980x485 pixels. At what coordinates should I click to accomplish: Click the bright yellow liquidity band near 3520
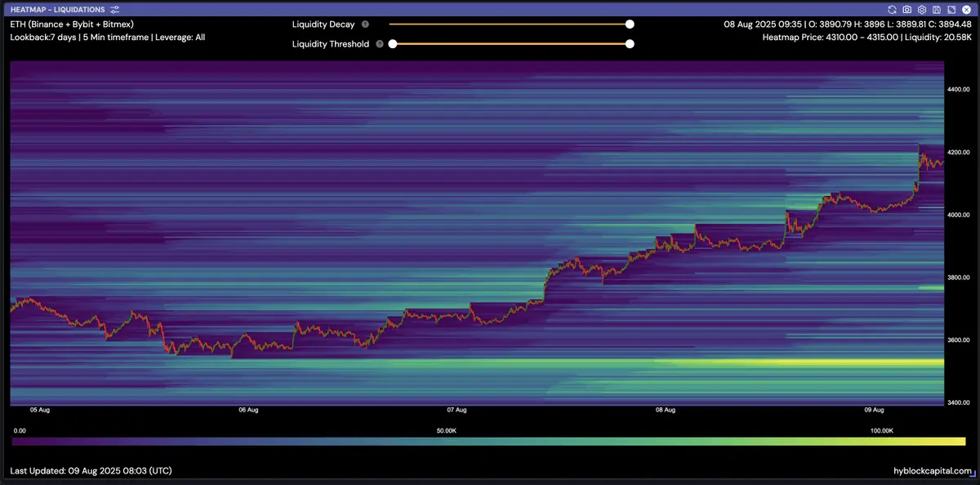pos(800,362)
